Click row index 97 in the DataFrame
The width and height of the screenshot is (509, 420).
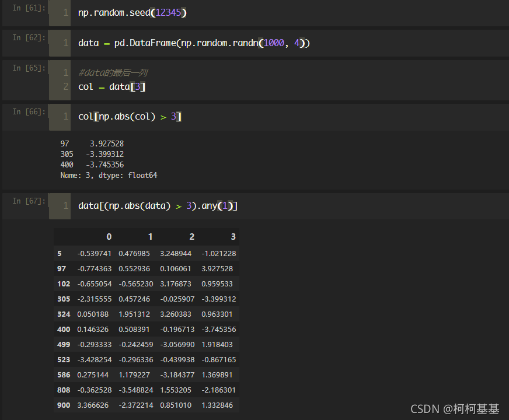(x=62, y=269)
